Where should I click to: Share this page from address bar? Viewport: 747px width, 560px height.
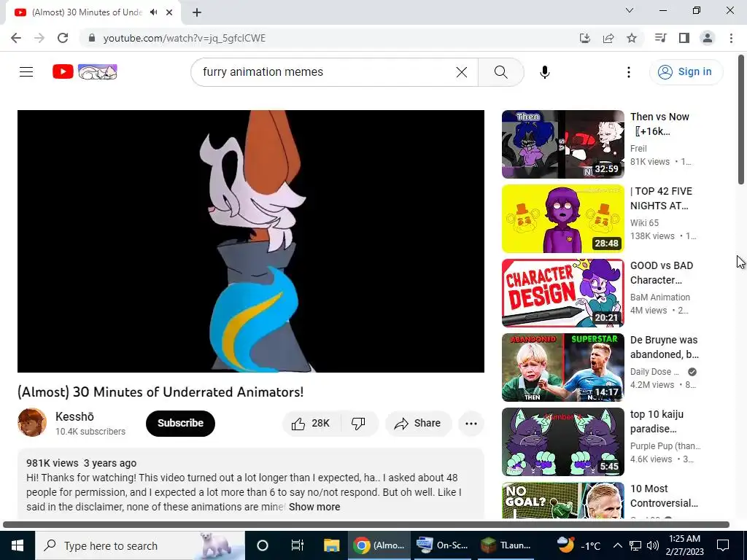608,38
